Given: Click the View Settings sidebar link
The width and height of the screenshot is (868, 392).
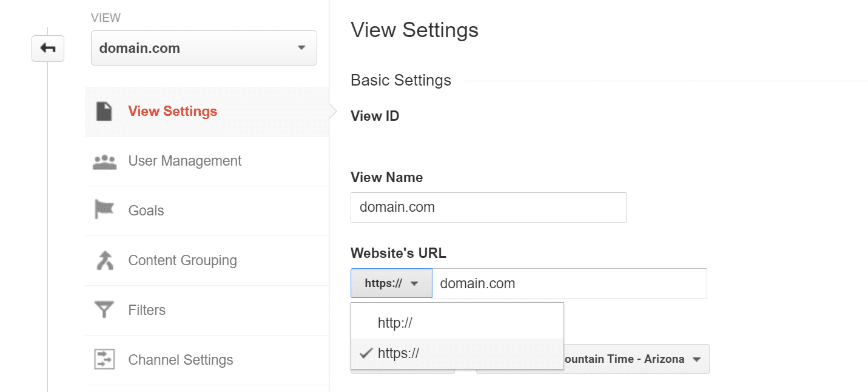Looking at the screenshot, I should click(172, 111).
